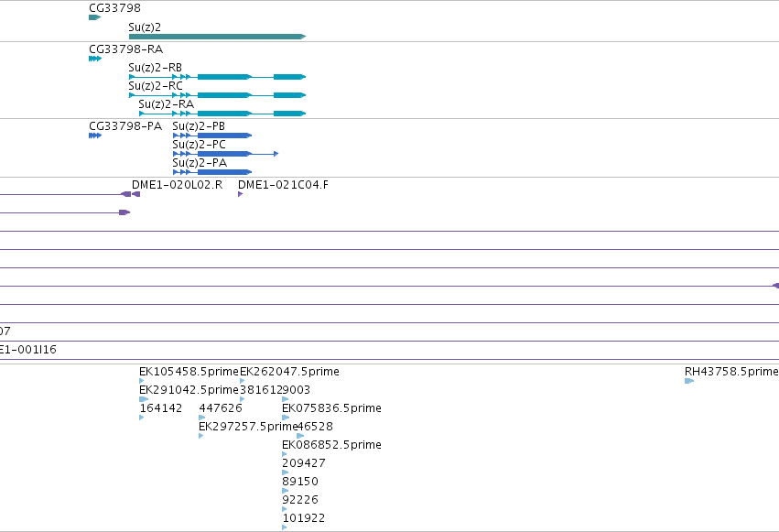Click the Su(z)2-PC label text

(x=199, y=145)
